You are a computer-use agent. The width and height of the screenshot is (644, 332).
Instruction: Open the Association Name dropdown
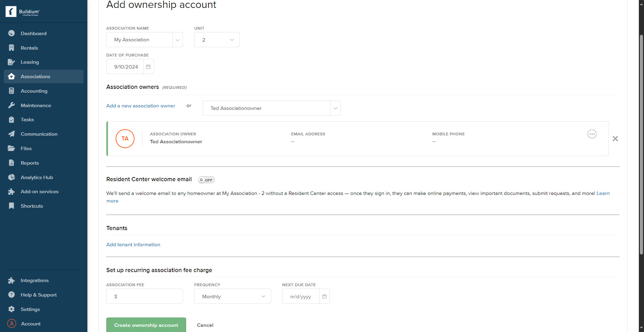tap(177, 40)
